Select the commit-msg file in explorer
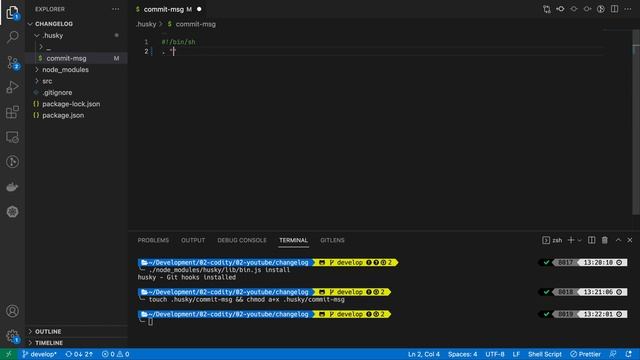 pos(66,58)
